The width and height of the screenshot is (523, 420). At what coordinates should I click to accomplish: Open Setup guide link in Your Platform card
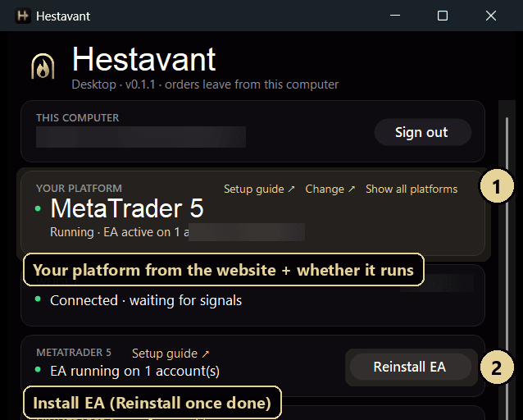259,189
